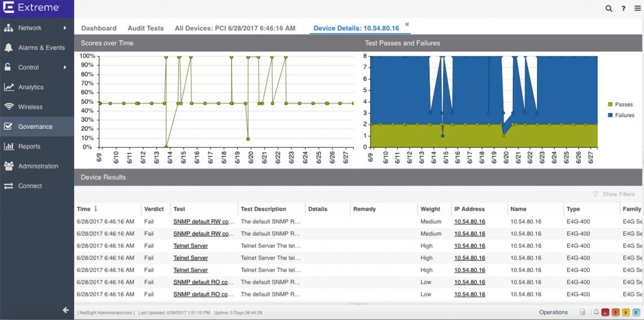Click the Reports bar chart icon
The height and width of the screenshot is (320, 644).
pyautogui.click(x=8, y=146)
